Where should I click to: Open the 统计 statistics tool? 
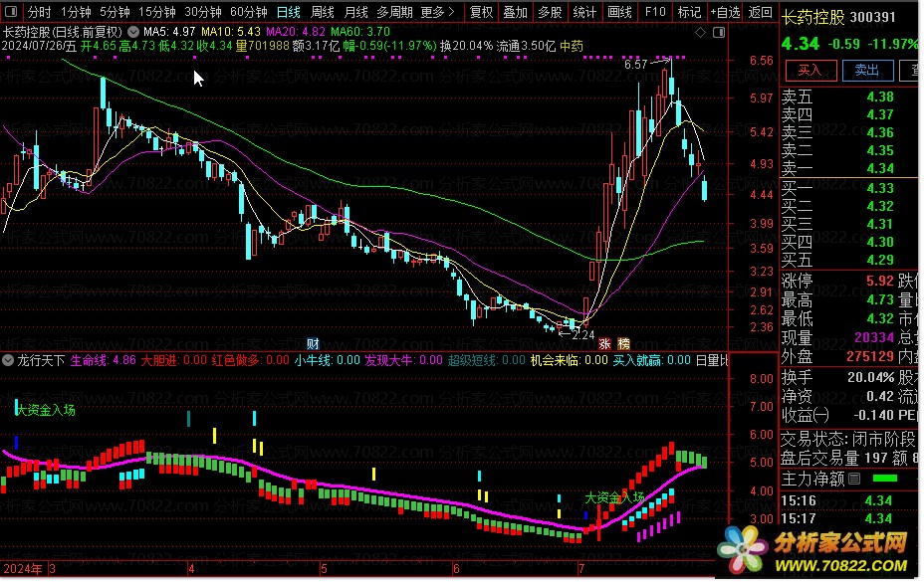[584, 12]
